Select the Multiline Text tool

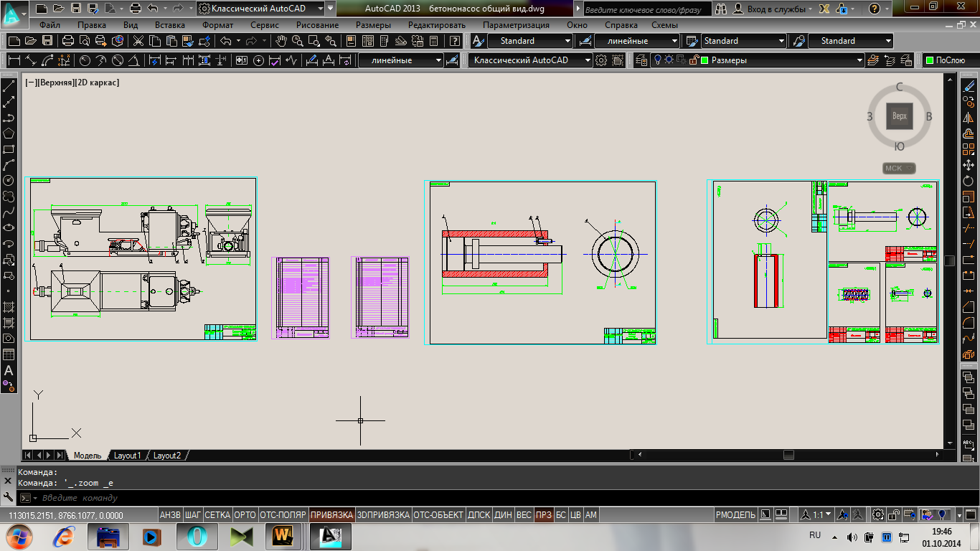tap(9, 370)
